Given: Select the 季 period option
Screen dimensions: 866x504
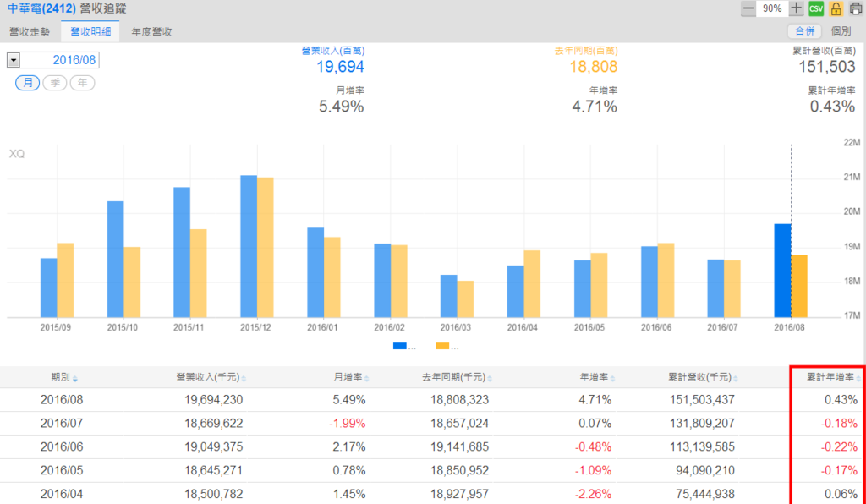Looking at the screenshot, I should coord(55,83).
